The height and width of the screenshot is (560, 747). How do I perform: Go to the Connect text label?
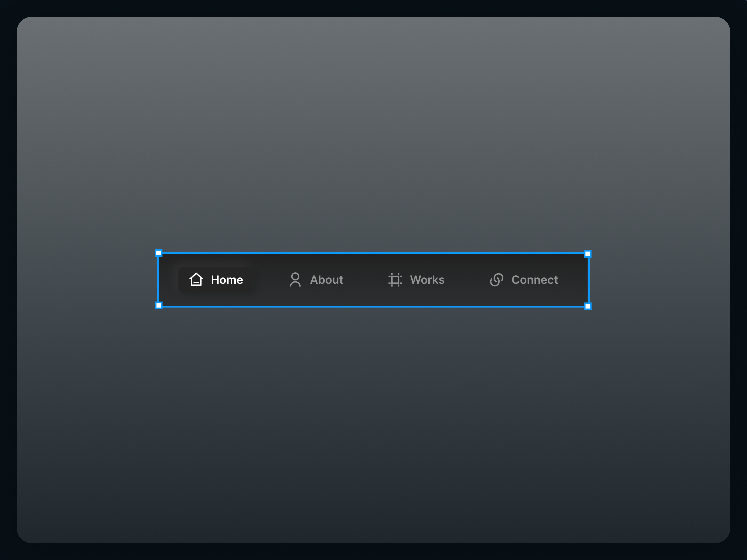coord(535,280)
